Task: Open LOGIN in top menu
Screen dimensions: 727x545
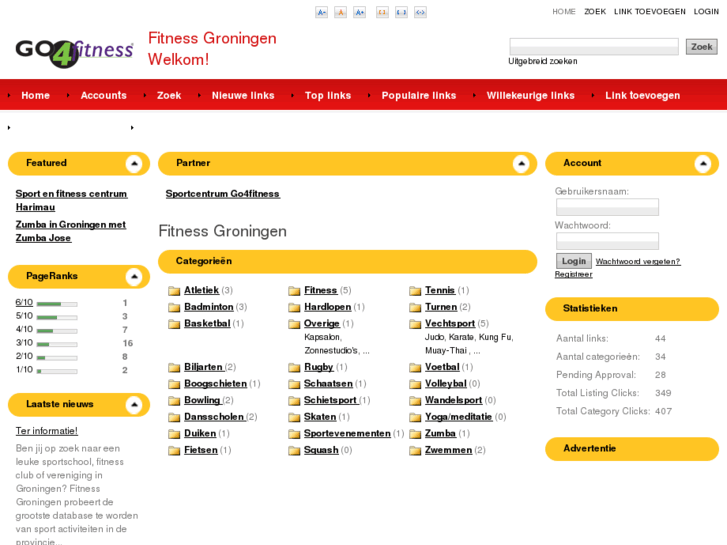Action: (706, 12)
